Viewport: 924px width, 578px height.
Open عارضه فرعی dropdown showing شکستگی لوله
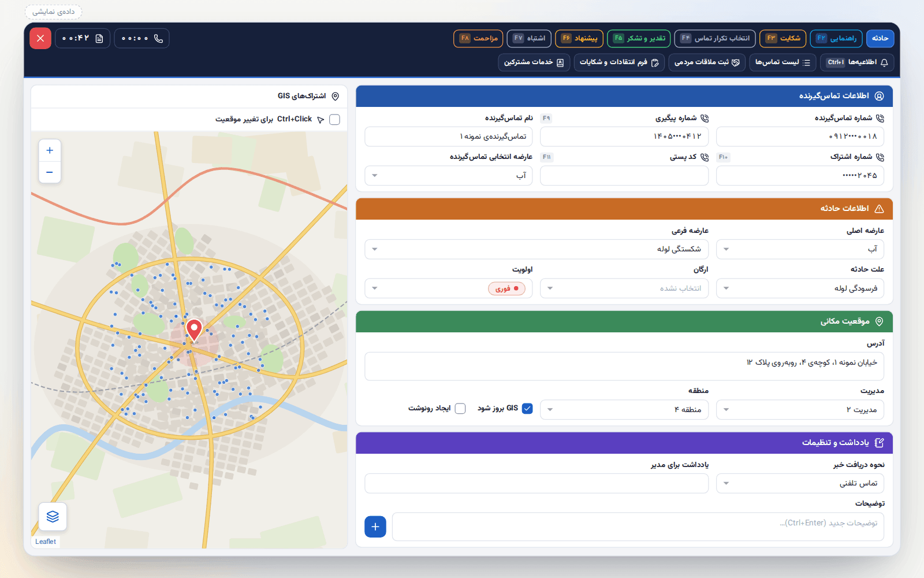point(536,249)
